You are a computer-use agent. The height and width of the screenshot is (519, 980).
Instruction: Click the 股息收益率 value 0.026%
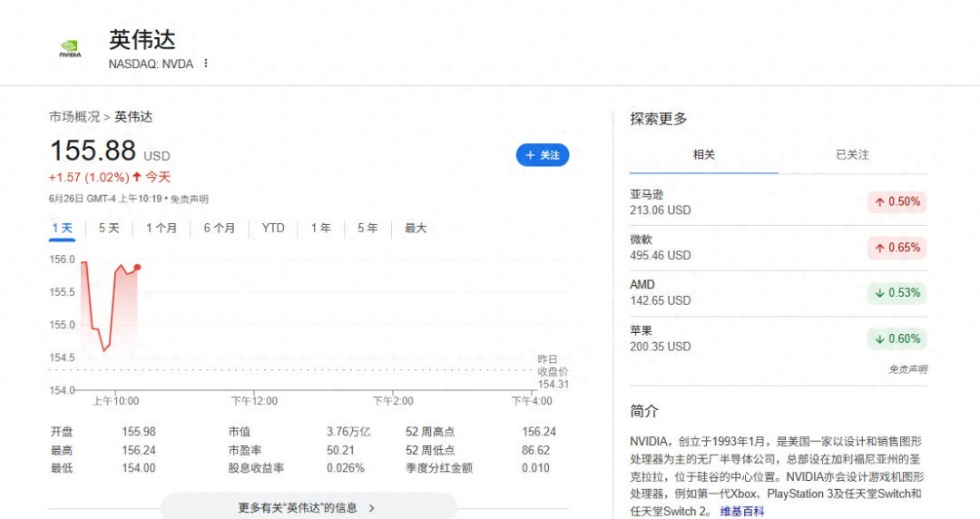click(x=346, y=467)
